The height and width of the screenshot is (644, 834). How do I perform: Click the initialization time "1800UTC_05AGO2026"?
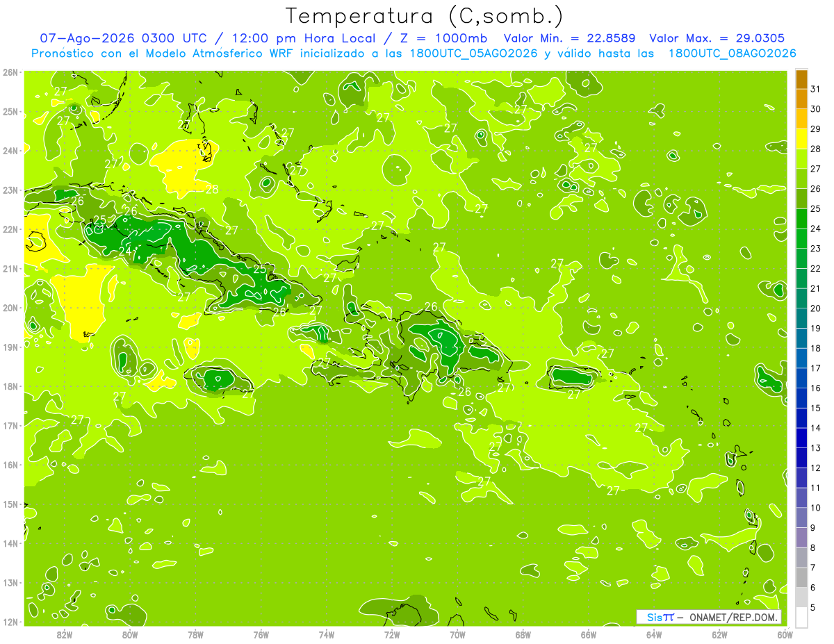(x=473, y=53)
